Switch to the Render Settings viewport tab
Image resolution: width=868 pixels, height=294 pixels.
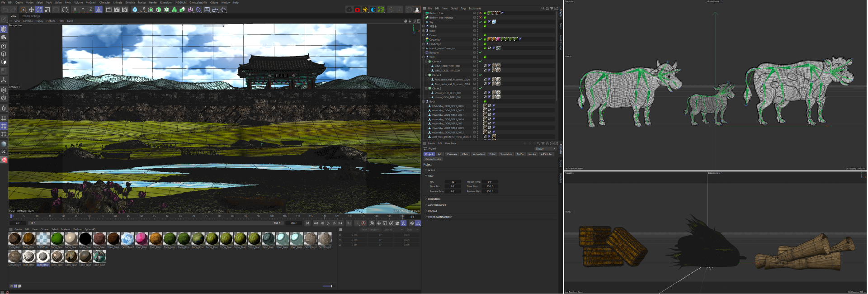click(31, 16)
